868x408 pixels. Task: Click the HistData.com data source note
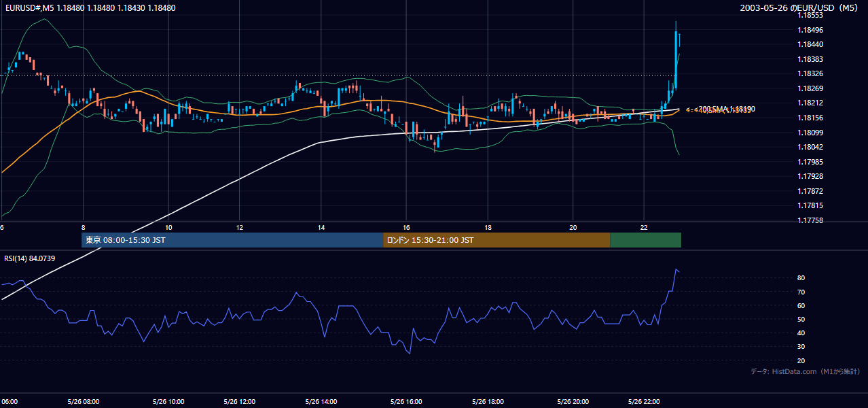pyautogui.click(x=805, y=371)
